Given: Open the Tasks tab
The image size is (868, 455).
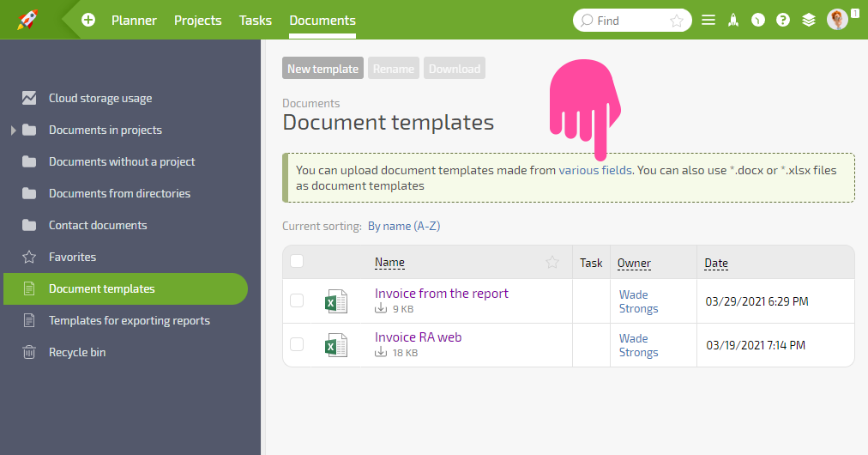Looking at the screenshot, I should coord(256,21).
